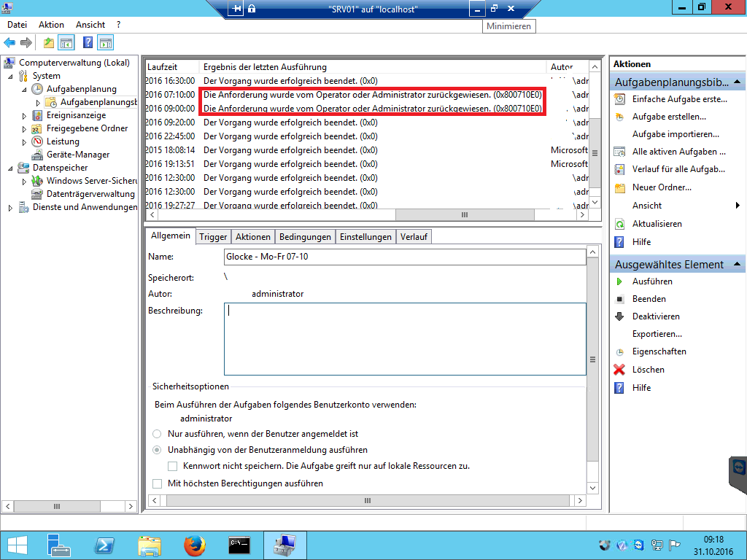747x560 pixels.
Task: Click Aufgabe erstellen action link
Action: pos(668,117)
